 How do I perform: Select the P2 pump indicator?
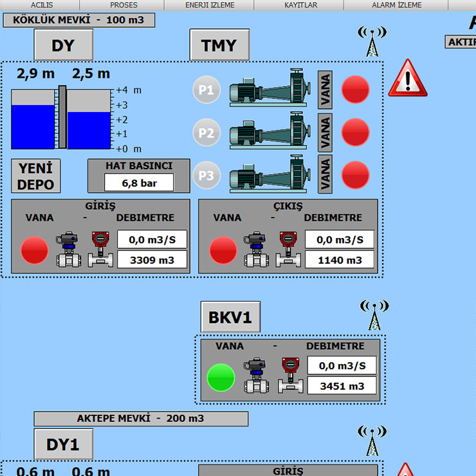(206, 133)
